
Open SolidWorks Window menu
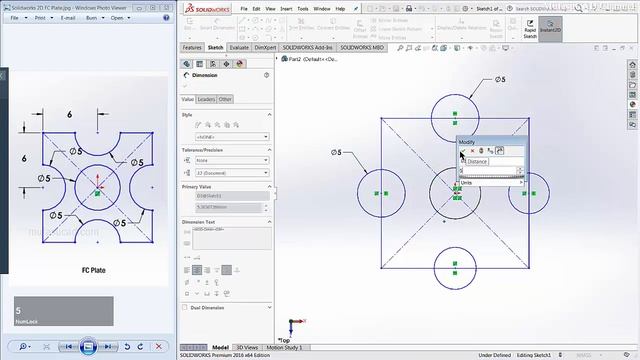click(x=322, y=9)
